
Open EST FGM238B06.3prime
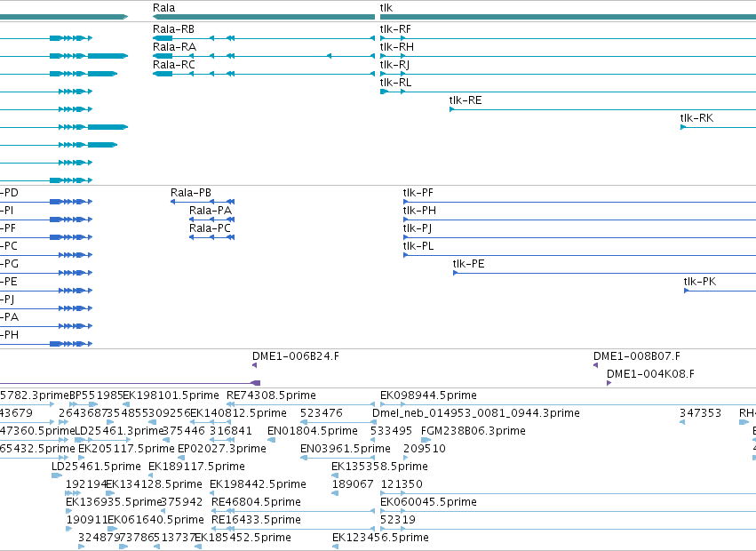pyautogui.click(x=473, y=431)
